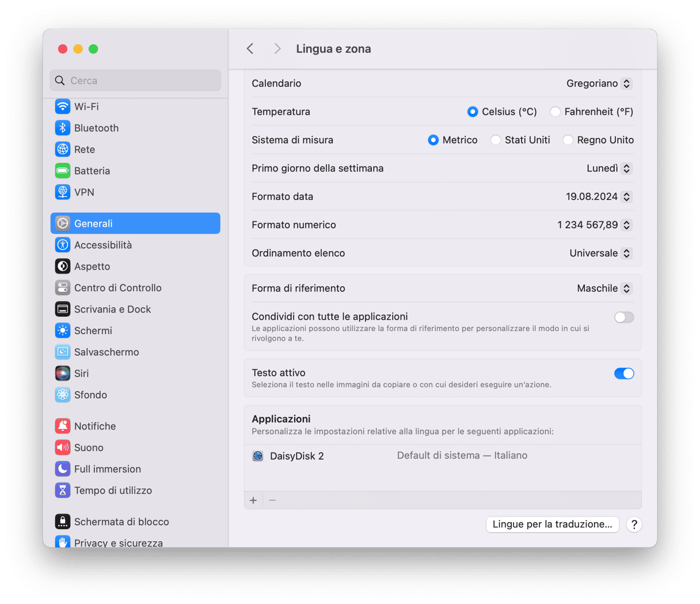The image size is (700, 604).
Task: Click the plus button to add application
Action: pyautogui.click(x=253, y=500)
